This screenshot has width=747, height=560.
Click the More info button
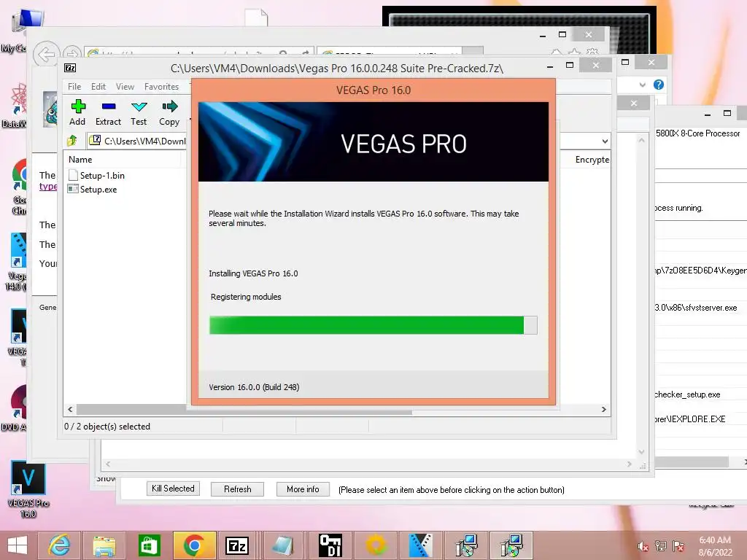pyautogui.click(x=303, y=489)
